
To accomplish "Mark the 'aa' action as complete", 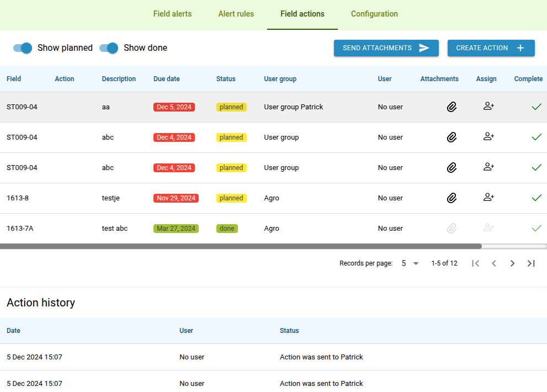I will pos(536,107).
